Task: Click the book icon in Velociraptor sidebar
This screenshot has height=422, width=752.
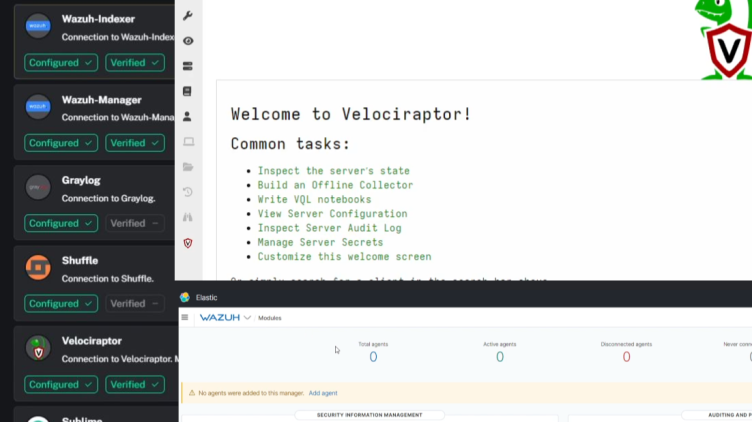Action: click(x=188, y=91)
